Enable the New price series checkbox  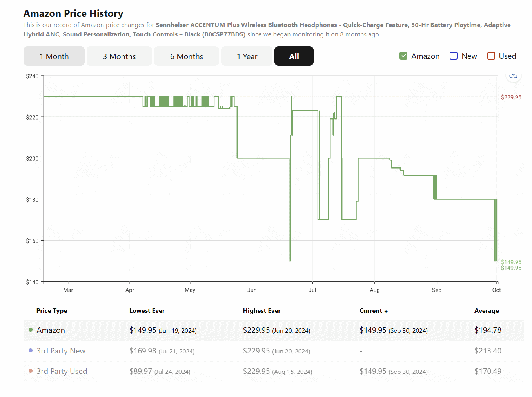pos(454,56)
